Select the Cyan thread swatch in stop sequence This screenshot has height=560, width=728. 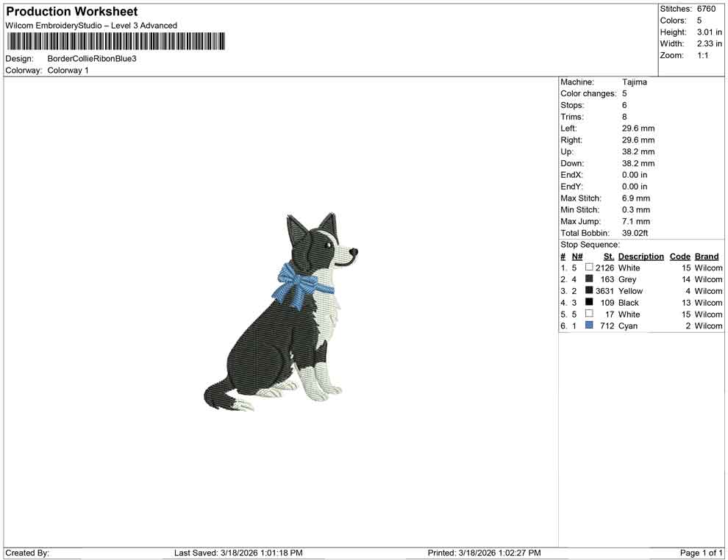click(589, 326)
